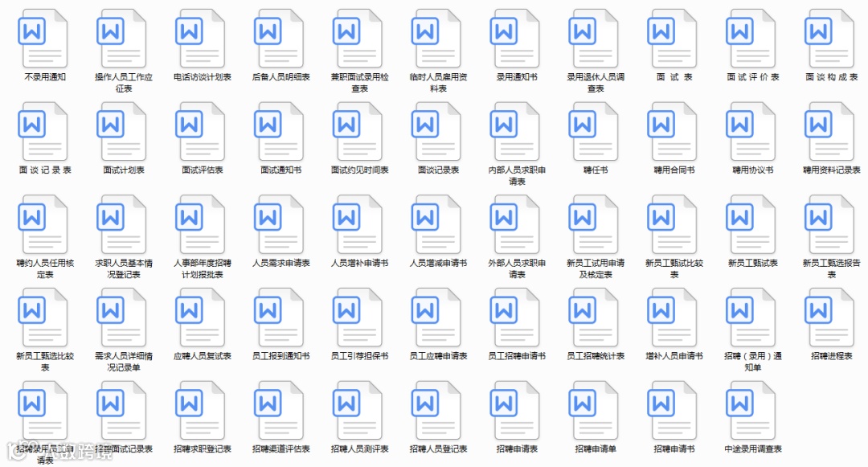Select the 员工招聘统计表 document icon
The image size is (868, 467).
tap(595, 318)
